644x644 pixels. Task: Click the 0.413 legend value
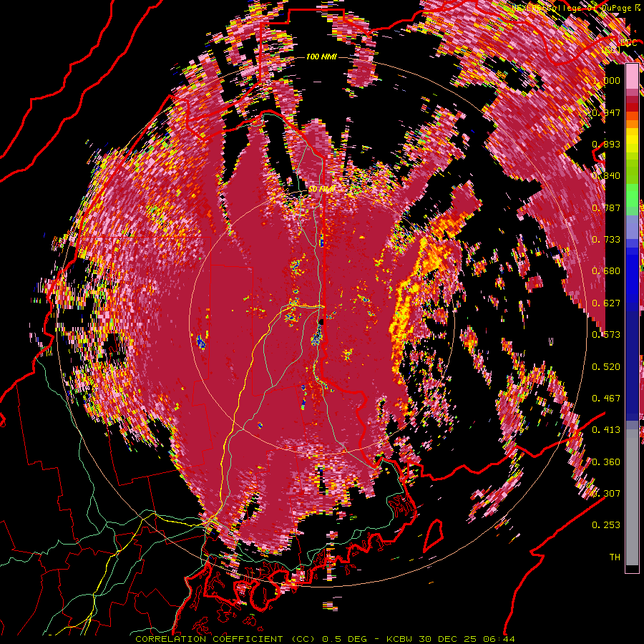pos(606,430)
